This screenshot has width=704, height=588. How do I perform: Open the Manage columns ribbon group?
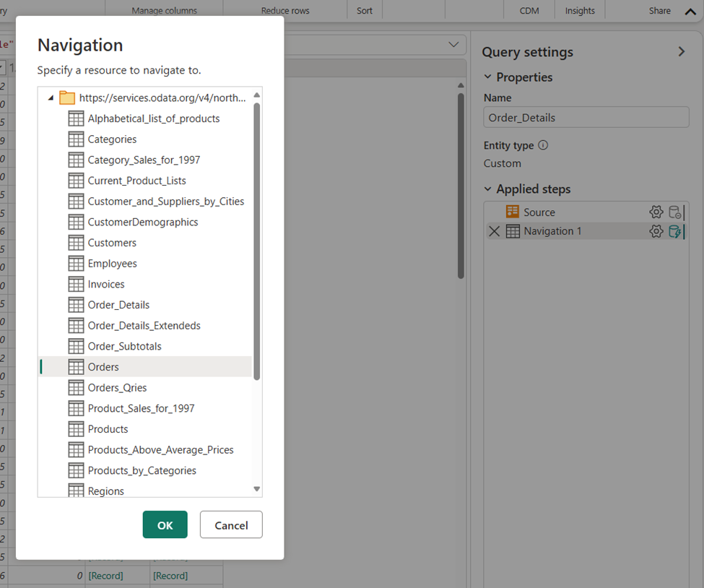tap(164, 10)
